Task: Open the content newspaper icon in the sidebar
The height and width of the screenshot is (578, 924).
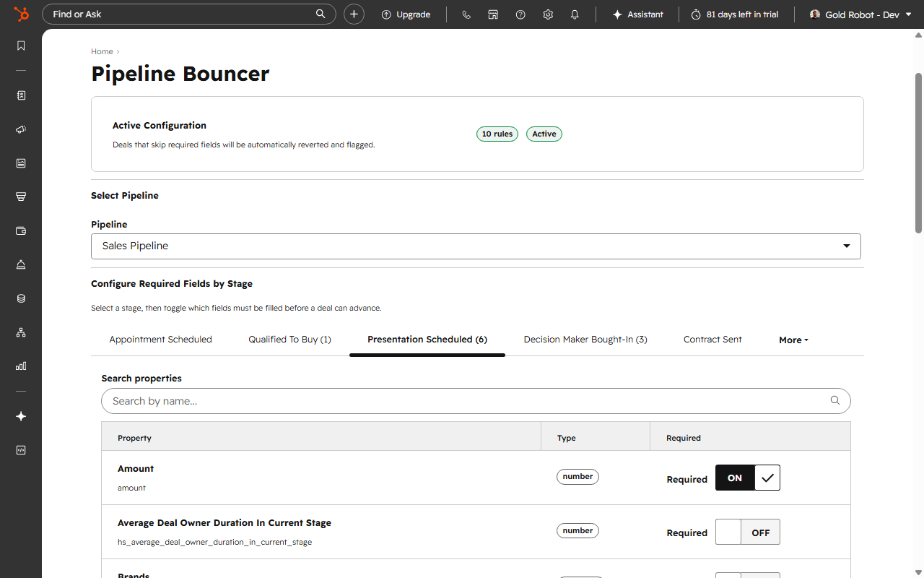Action: (x=21, y=163)
